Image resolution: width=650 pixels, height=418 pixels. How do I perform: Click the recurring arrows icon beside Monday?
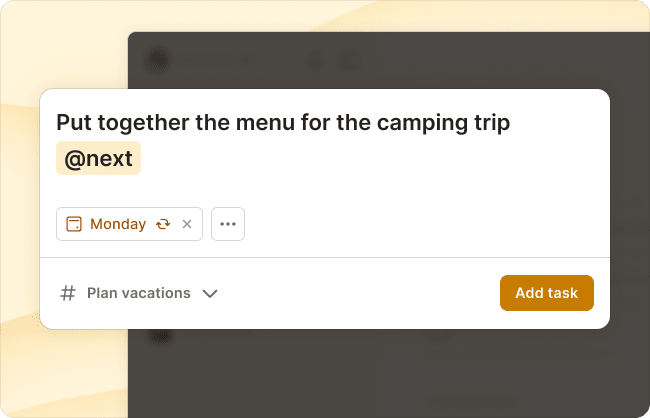(x=163, y=224)
